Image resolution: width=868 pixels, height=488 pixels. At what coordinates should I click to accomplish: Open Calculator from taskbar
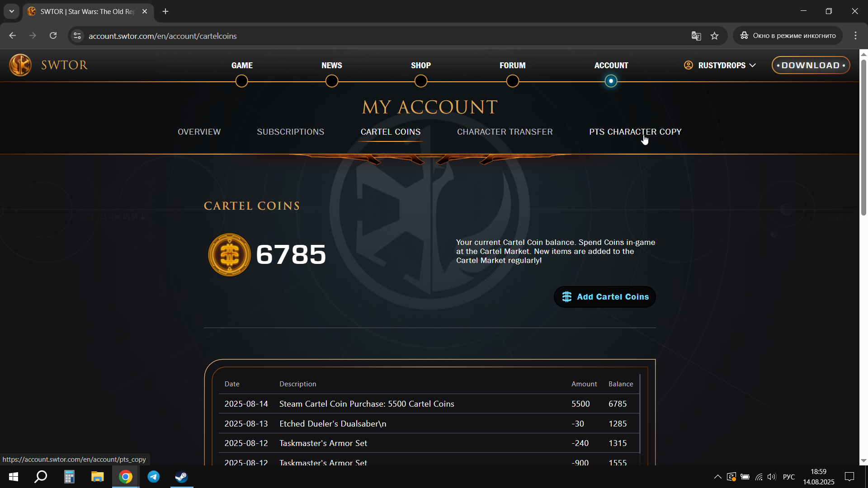[69, 477]
